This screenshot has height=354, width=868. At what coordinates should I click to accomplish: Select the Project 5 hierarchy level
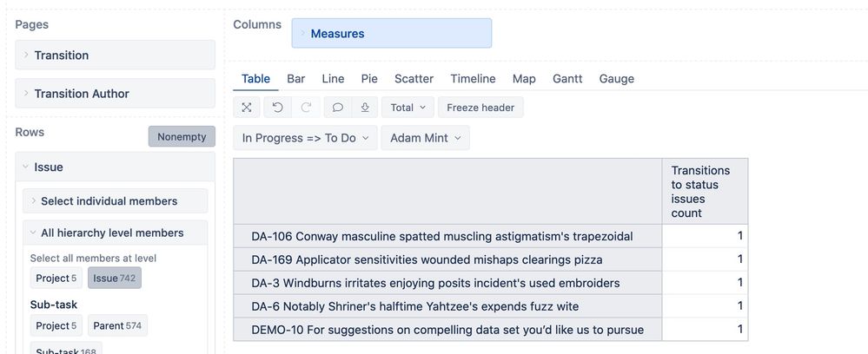(56, 279)
